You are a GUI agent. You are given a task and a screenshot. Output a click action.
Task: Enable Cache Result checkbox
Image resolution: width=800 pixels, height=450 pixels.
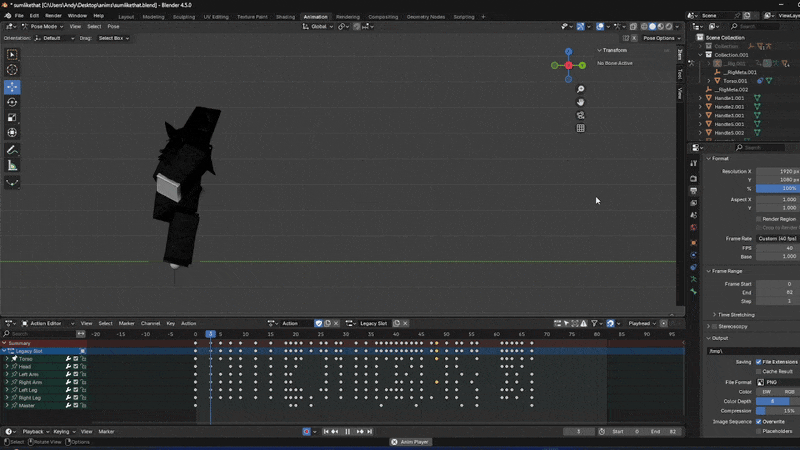click(759, 371)
